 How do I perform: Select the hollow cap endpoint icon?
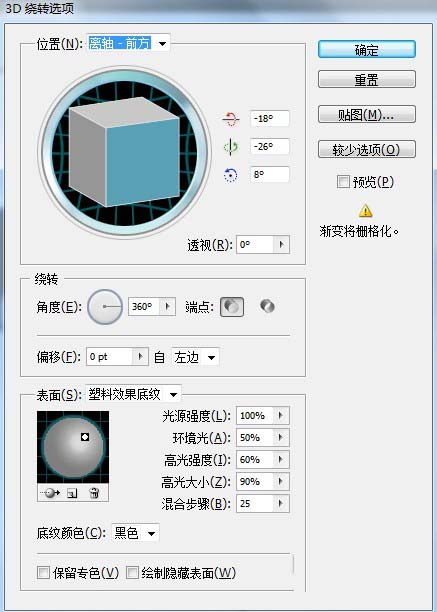tap(267, 306)
